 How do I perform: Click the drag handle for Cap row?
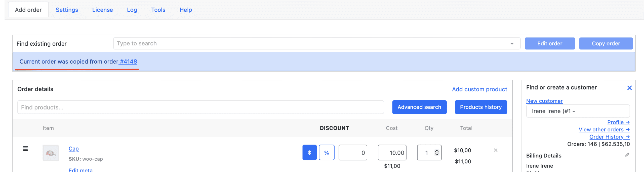(25, 149)
